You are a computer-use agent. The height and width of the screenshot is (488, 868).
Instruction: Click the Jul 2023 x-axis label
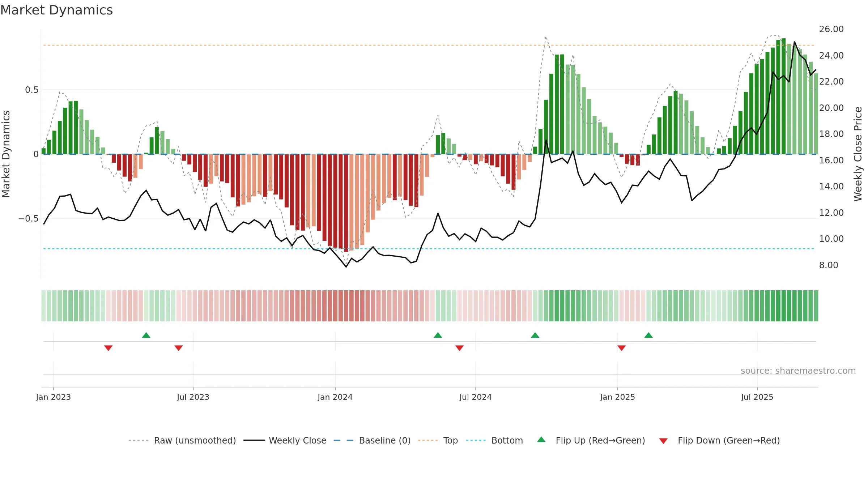[193, 397]
